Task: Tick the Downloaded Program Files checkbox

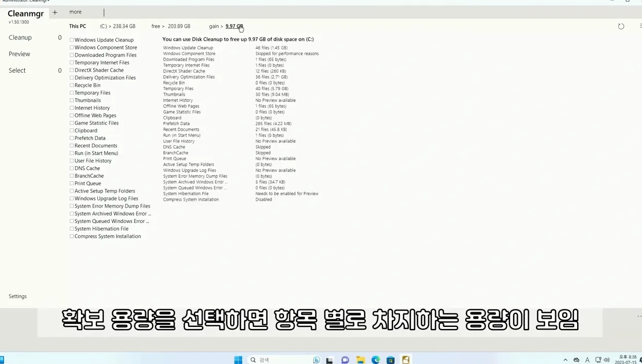Action: 72,55
